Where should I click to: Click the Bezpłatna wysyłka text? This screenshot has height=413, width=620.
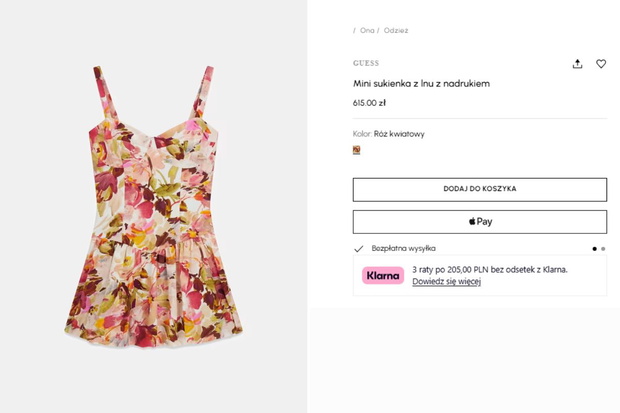(403, 248)
